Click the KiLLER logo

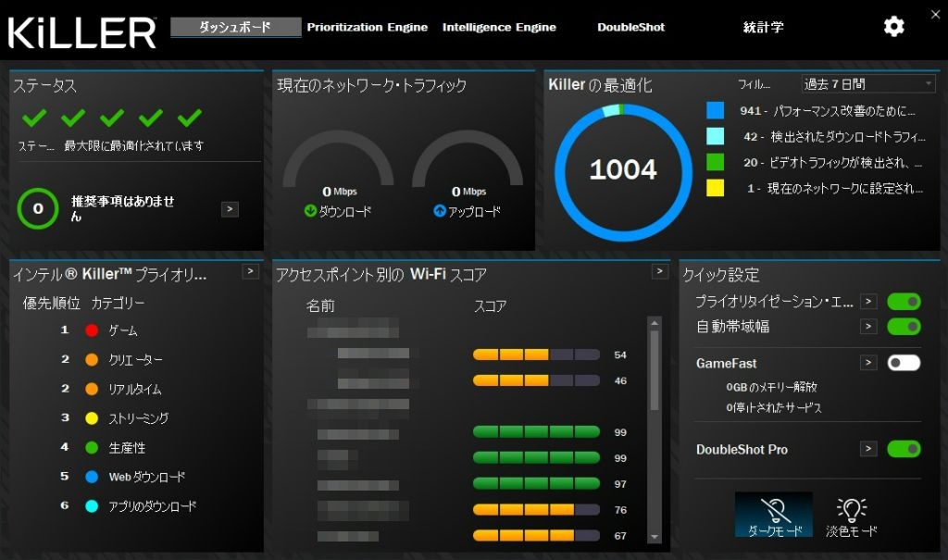[81, 32]
